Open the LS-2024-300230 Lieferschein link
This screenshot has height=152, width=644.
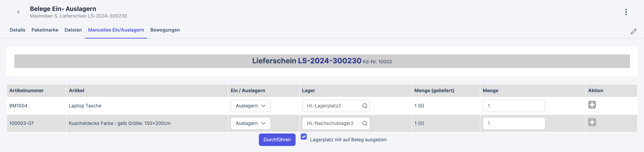(x=329, y=61)
